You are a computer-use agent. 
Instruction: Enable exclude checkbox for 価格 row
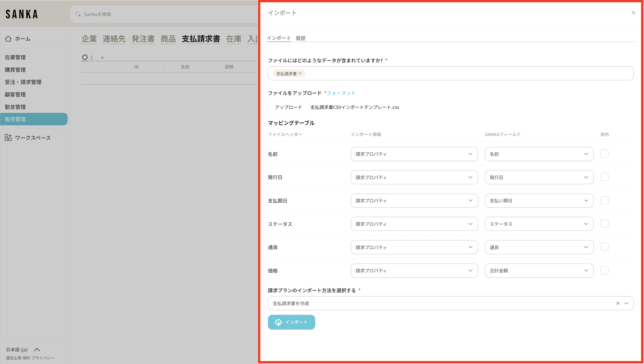pyautogui.click(x=604, y=270)
